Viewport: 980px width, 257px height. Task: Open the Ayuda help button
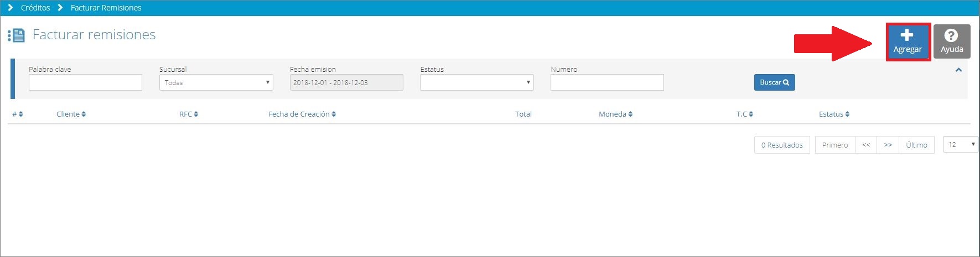click(952, 41)
